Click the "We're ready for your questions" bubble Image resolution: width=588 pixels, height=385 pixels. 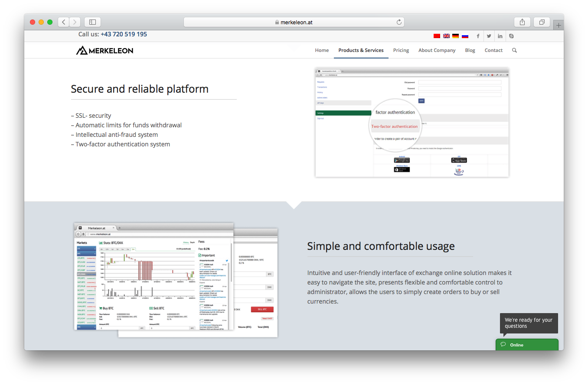click(529, 323)
